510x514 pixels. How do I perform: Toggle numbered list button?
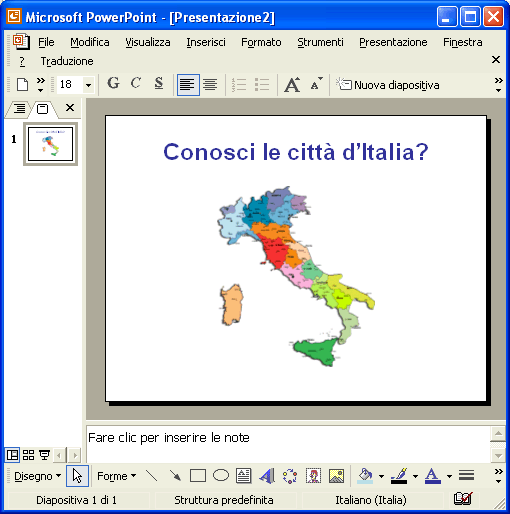point(239,85)
